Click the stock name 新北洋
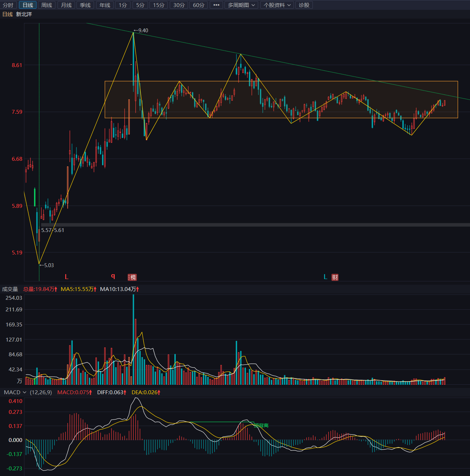 click(x=24, y=14)
